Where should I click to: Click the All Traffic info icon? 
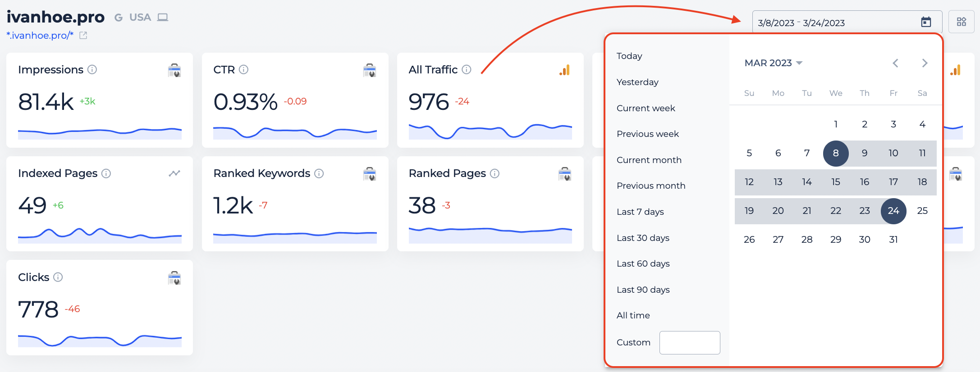467,69
